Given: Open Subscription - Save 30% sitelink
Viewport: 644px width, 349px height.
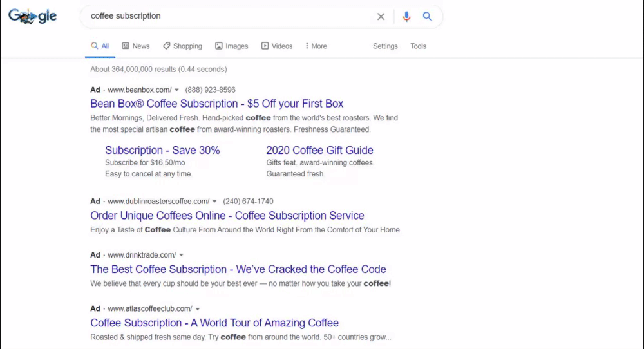Looking at the screenshot, I should click(x=162, y=150).
